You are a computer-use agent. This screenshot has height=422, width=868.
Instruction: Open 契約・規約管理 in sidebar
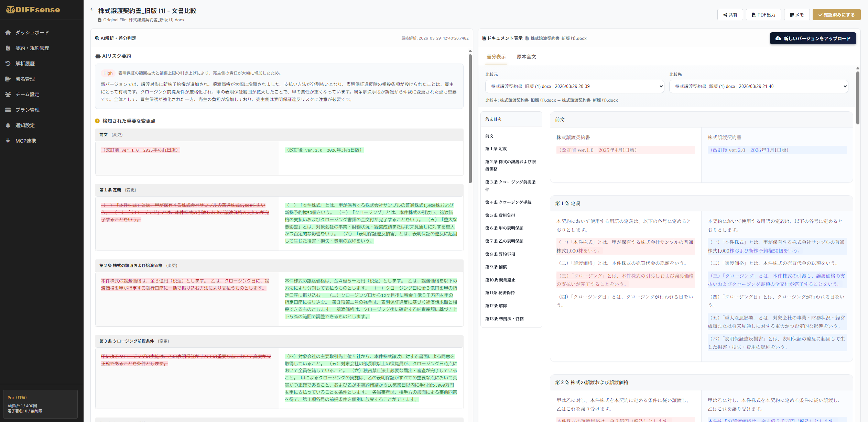coord(32,48)
